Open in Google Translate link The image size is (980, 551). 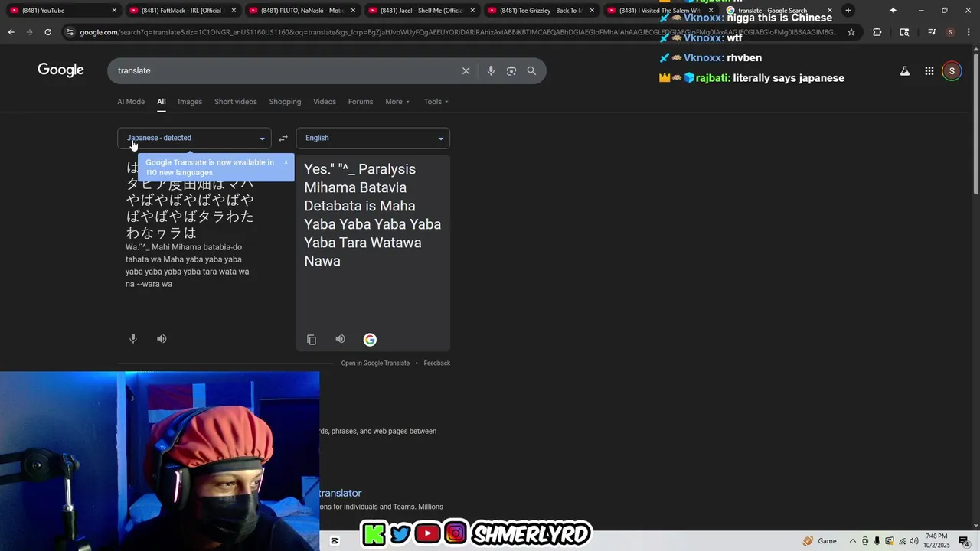pyautogui.click(x=375, y=364)
